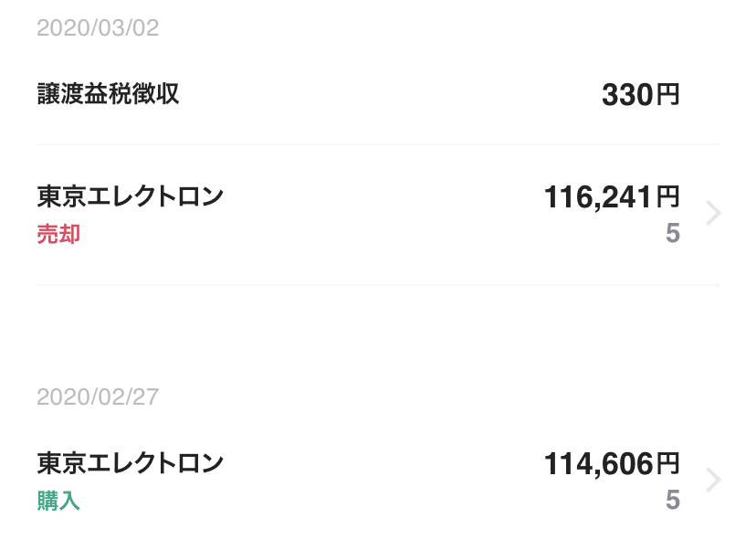Click the 円 symbol beside 116,241
756x550 pixels.
668,197
